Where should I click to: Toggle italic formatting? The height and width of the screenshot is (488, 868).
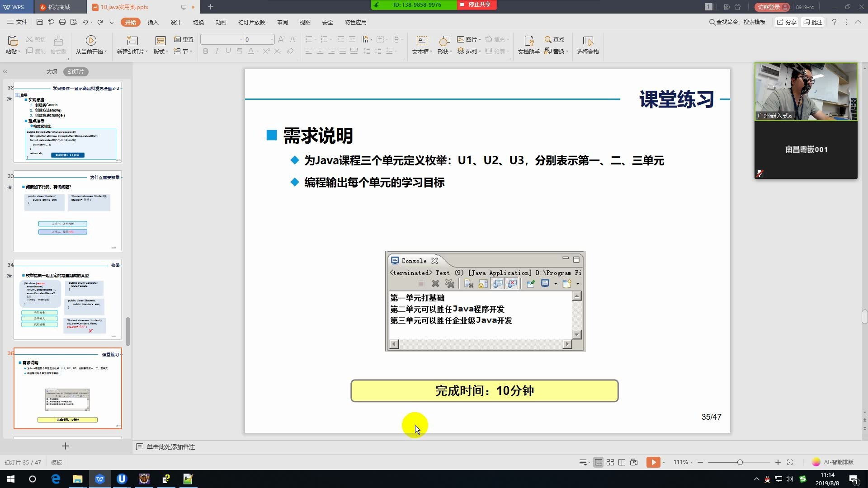(217, 51)
